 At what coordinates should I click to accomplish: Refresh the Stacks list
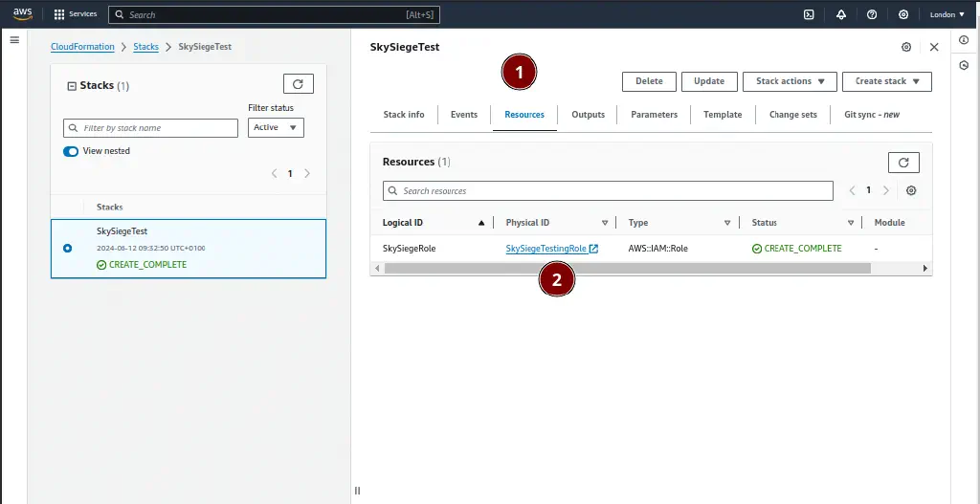(299, 84)
